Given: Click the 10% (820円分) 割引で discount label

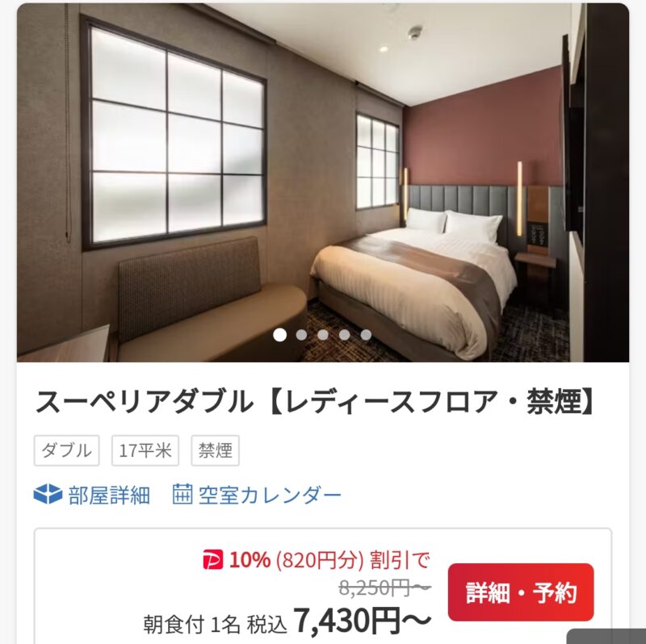Looking at the screenshot, I should coord(329,560).
